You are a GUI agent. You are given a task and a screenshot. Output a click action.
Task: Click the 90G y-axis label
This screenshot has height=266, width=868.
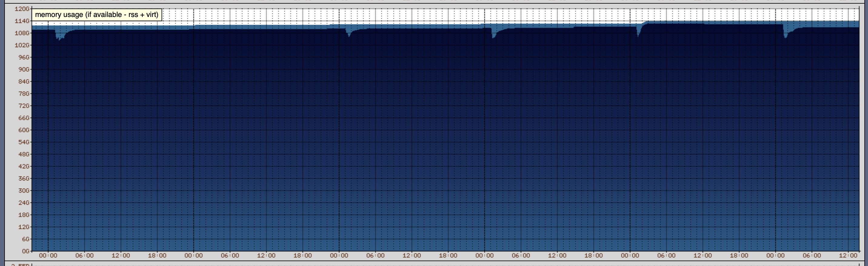point(24,69)
